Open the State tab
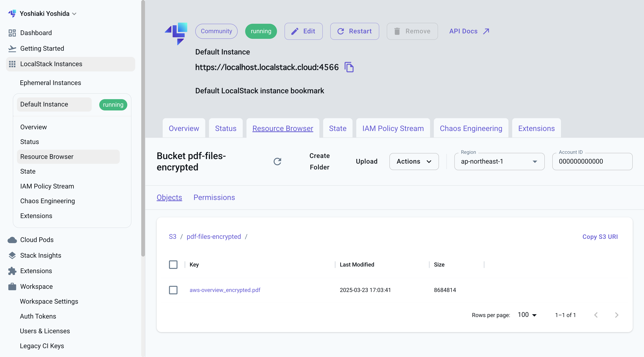The width and height of the screenshot is (644, 357). pyautogui.click(x=337, y=128)
